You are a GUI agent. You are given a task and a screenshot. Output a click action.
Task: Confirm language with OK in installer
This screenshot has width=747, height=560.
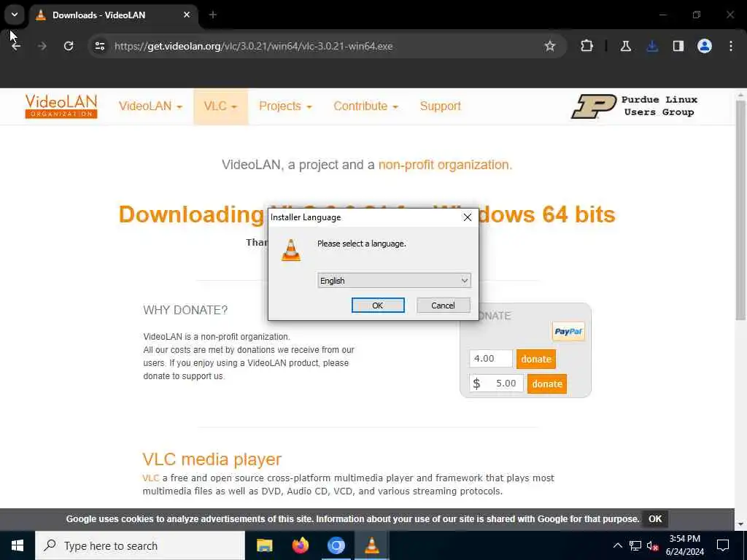click(x=378, y=306)
